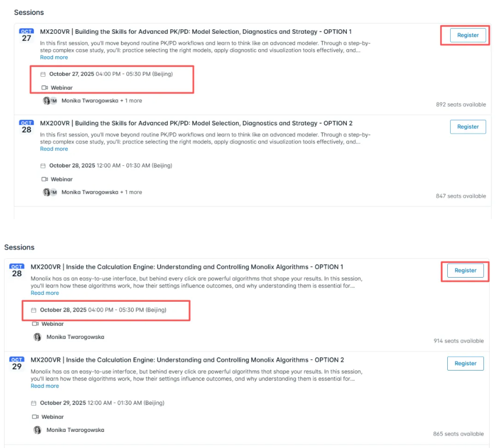
Task: Click webcam icon next to Webinar on Oct 27
Action: (x=45, y=88)
